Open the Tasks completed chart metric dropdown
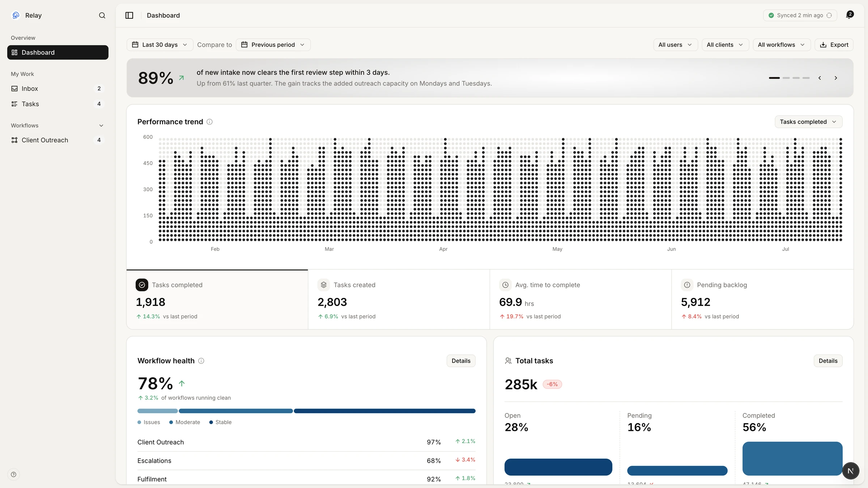The image size is (868, 488). point(808,122)
